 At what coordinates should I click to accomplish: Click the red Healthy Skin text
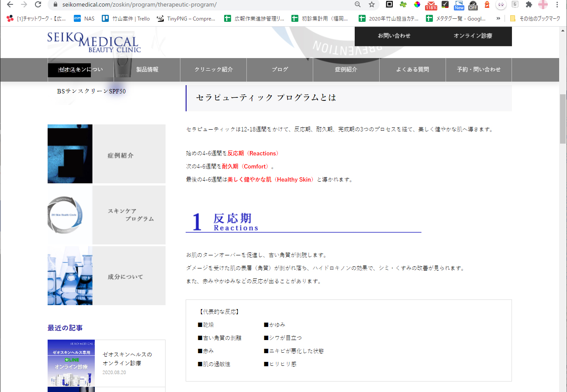pyautogui.click(x=293, y=179)
